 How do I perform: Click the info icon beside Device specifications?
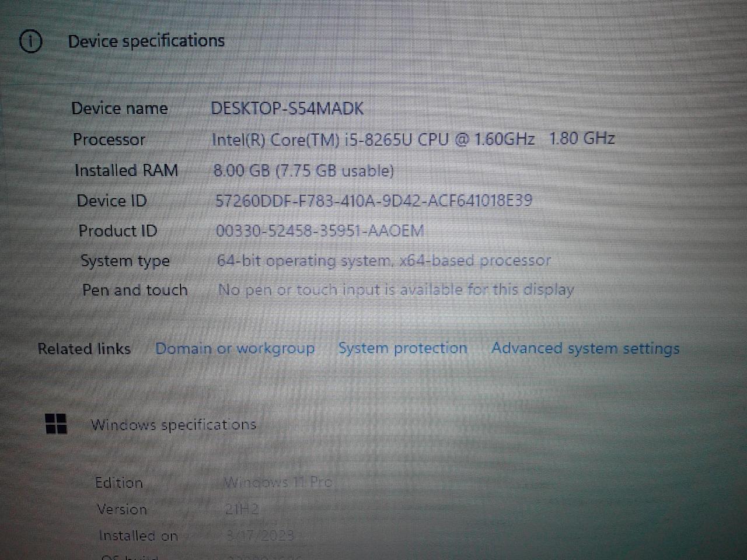tap(31, 42)
